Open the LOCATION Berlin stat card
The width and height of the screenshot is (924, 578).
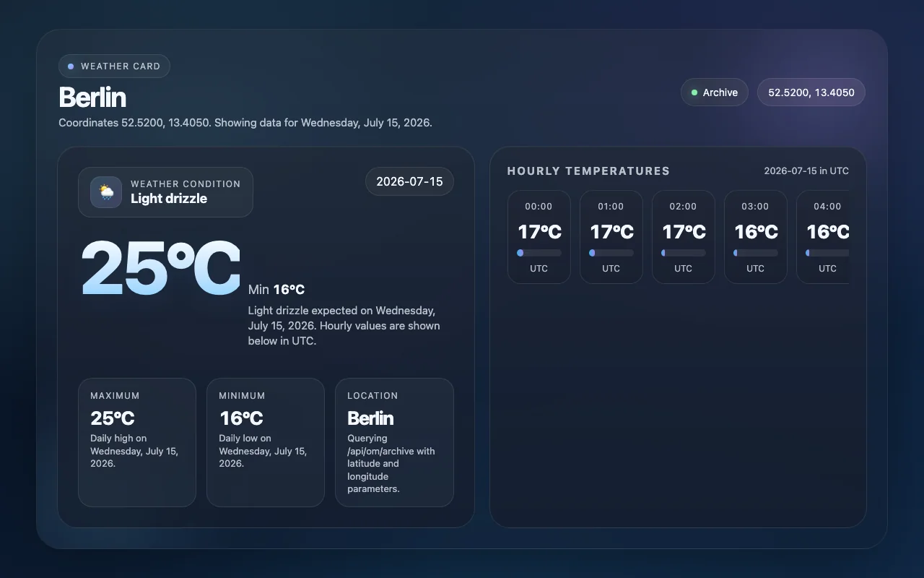tap(394, 442)
